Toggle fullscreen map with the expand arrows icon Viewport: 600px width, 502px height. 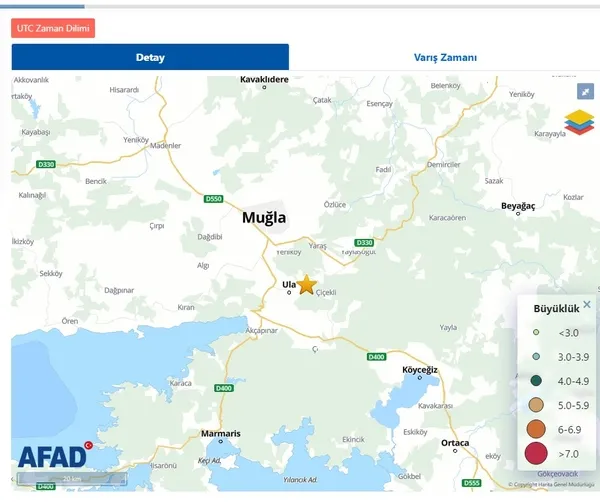(585, 91)
